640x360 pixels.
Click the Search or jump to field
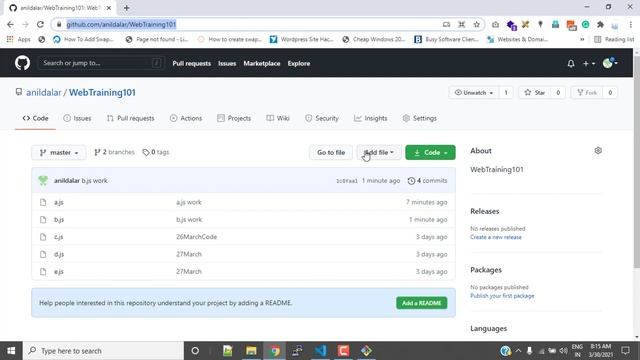[x=101, y=63]
